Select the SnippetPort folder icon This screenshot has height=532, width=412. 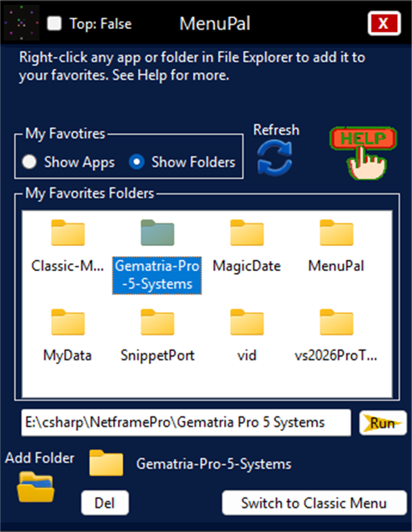point(158,322)
